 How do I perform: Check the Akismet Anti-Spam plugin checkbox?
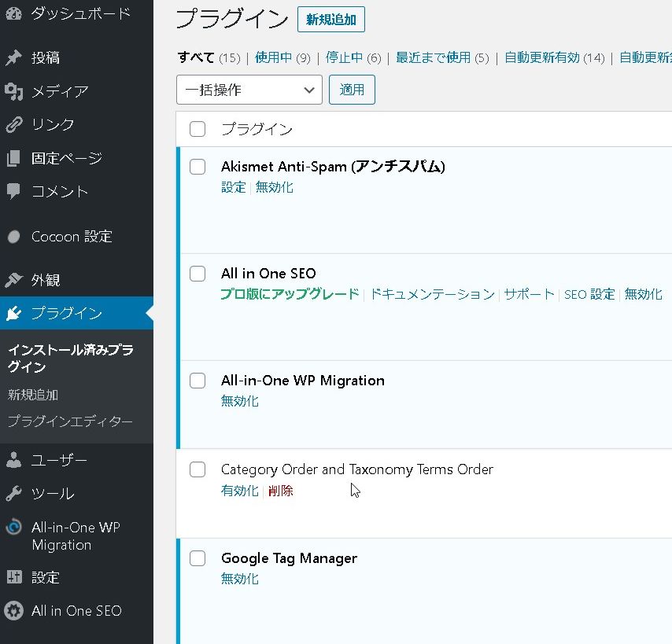198,167
